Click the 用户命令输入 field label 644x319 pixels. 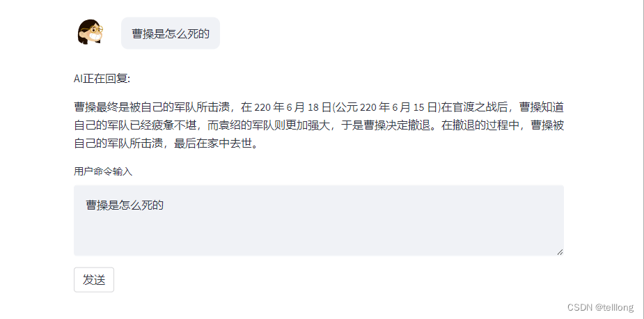click(x=103, y=171)
